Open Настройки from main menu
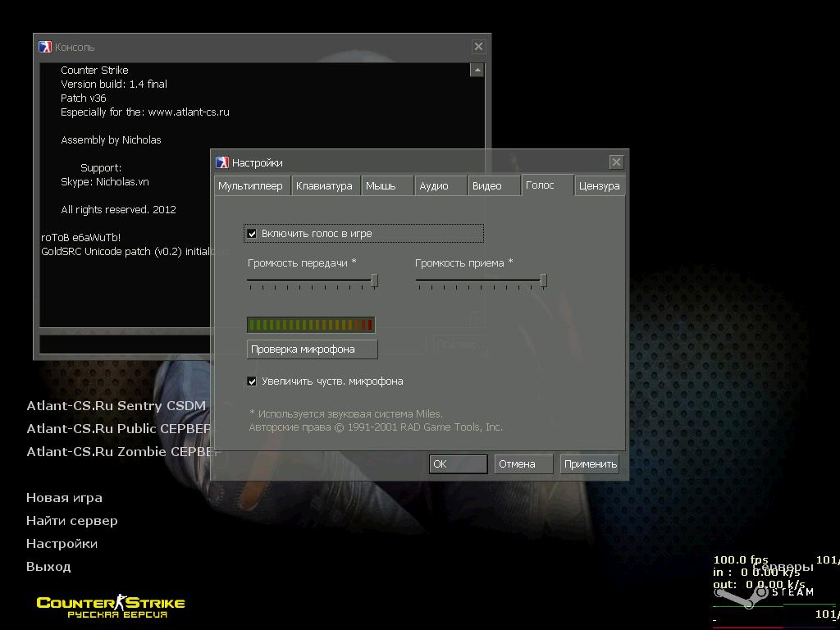The height and width of the screenshot is (630, 840). coord(62,544)
